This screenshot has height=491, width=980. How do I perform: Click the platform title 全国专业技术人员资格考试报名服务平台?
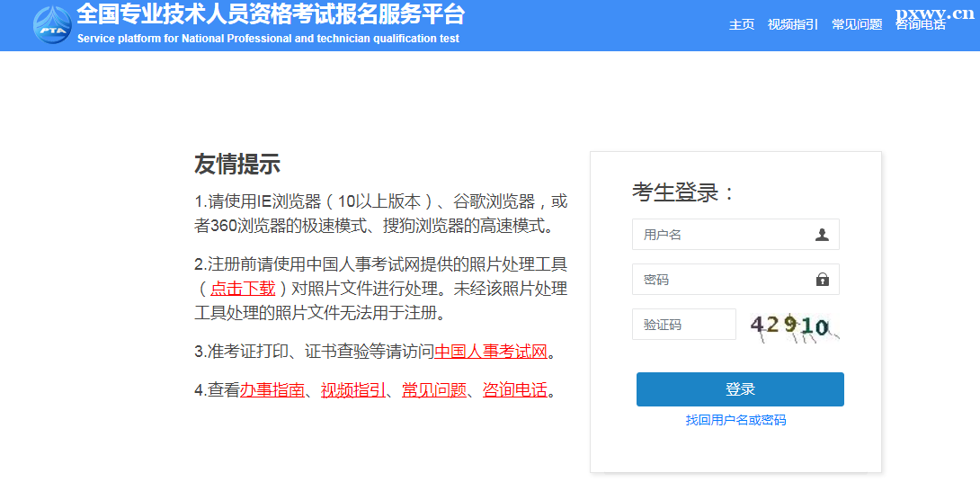(x=271, y=13)
